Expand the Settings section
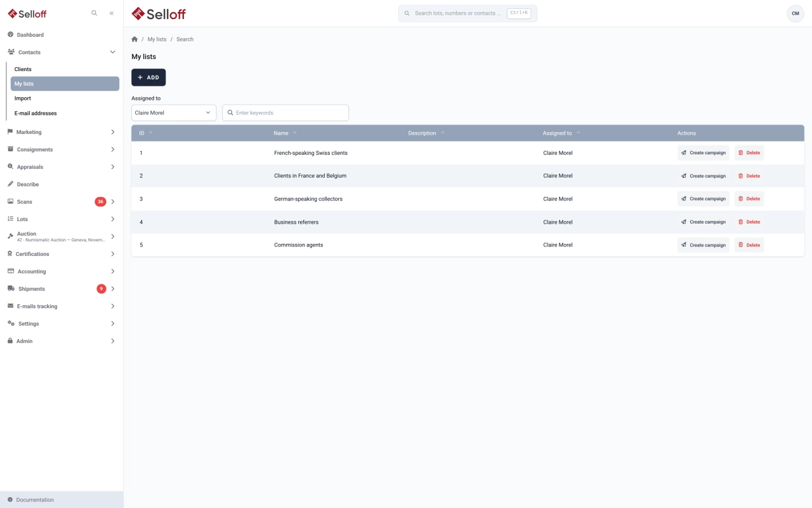812x508 pixels. tap(62, 324)
